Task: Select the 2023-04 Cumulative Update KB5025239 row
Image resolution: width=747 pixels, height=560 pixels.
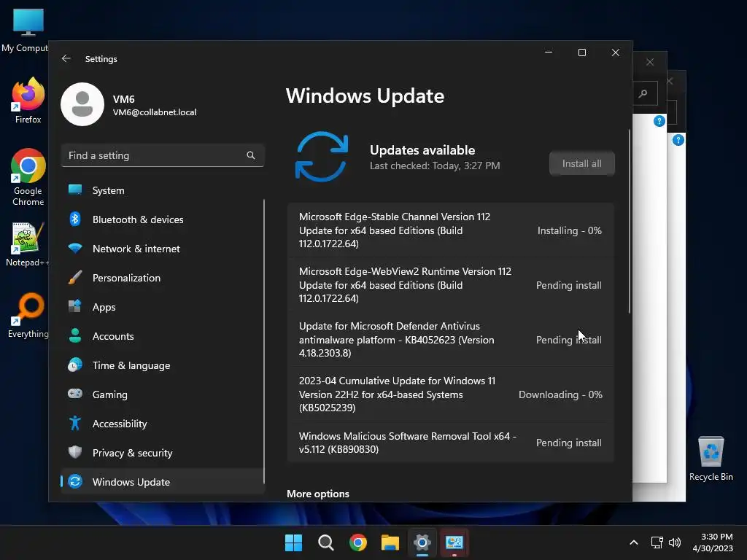Action: pyautogui.click(x=451, y=394)
